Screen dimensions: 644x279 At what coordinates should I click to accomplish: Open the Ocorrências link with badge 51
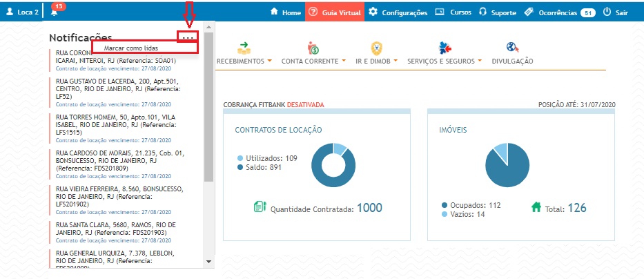pyautogui.click(x=558, y=12)
